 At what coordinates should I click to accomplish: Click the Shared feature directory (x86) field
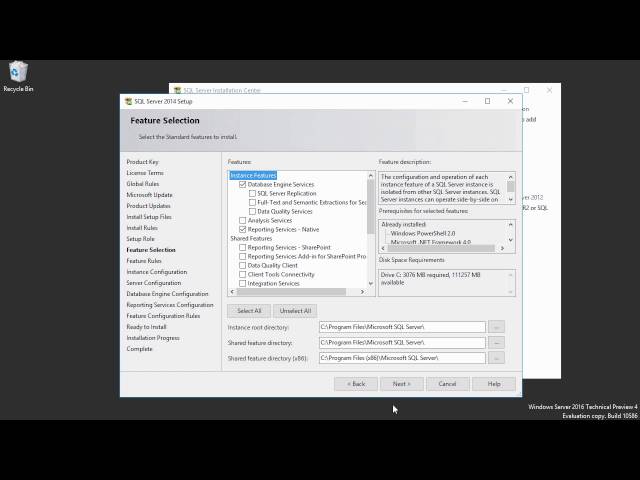tap(402, 358)
